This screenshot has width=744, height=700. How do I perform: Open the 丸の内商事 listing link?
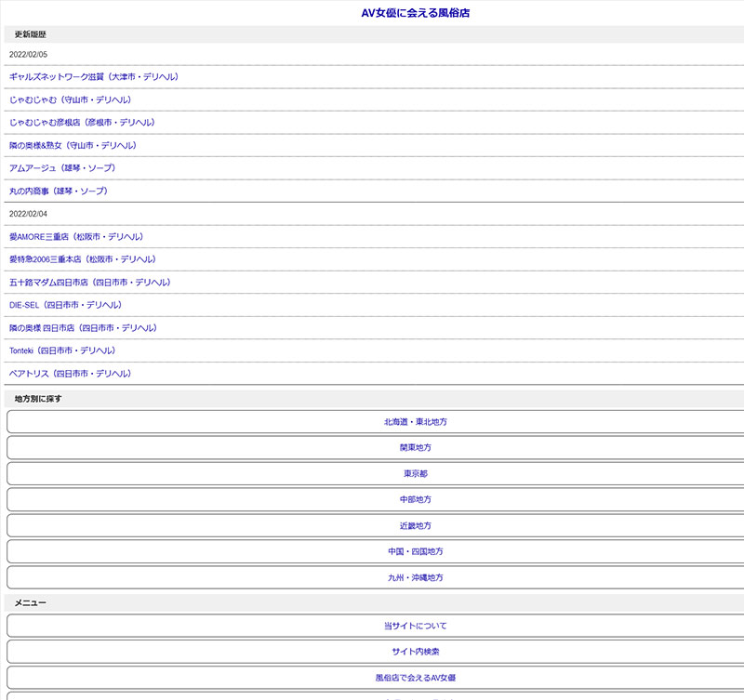(59, 191)
